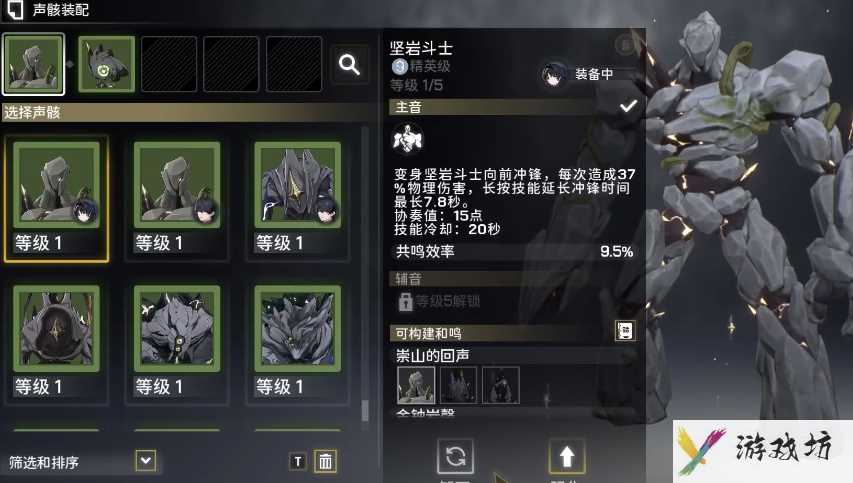
Task: Click the locked 等级5解锁 sub-stat entry
Action: 439,301
